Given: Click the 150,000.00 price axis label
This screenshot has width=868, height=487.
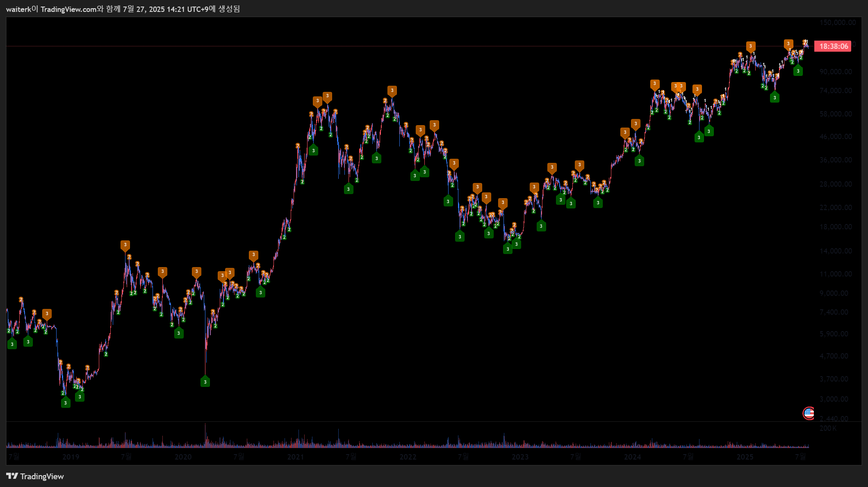Looking at the screenshot, I should click(x=838, y=23).
